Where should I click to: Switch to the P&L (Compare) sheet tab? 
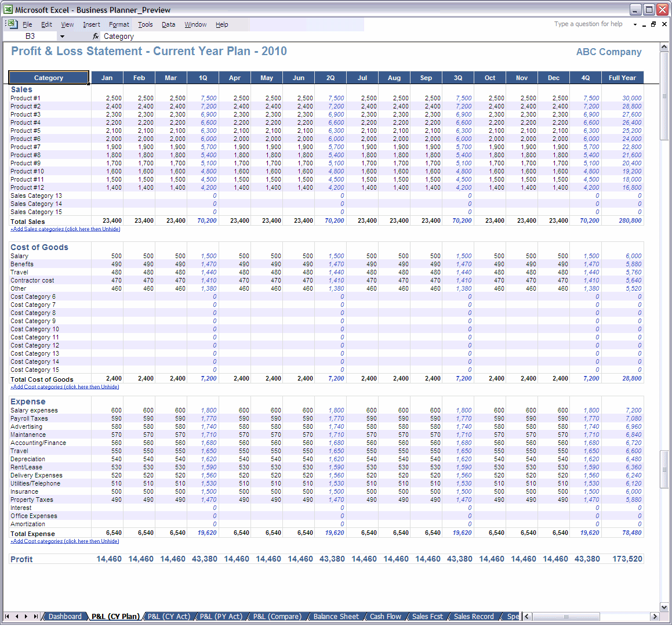pos(277,617)
